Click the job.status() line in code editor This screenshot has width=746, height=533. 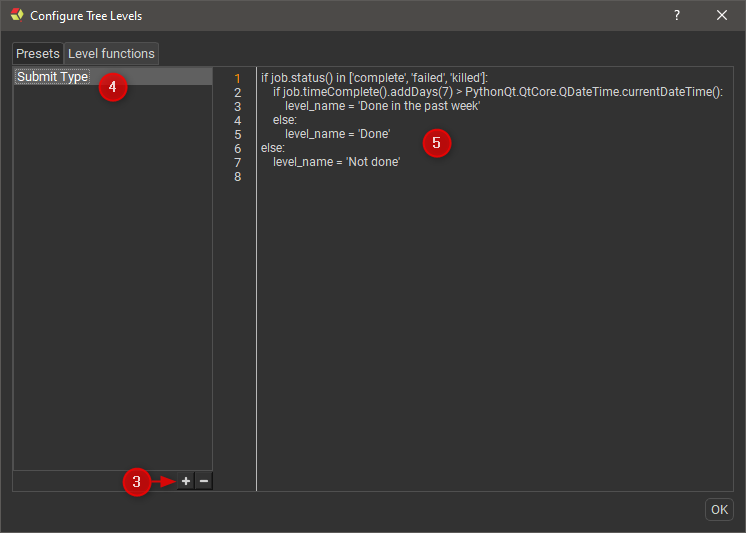374,78
